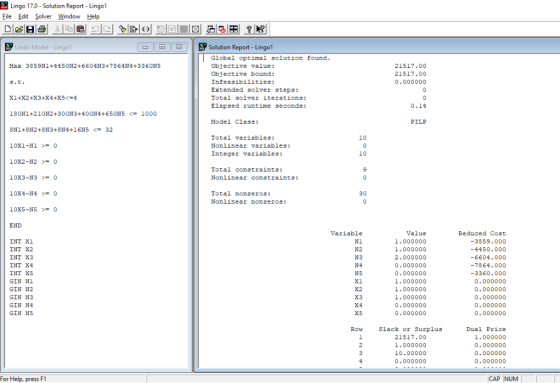Open the Edit menu
This screenshot has width=560, height=383.
click(x=23, y=16)
